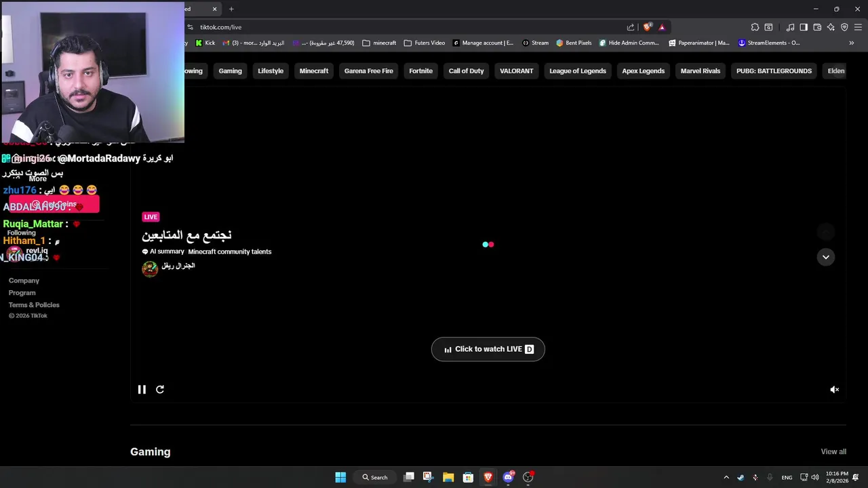868x488 pixels.
Task: Select Marvel Rivals category
Action: tap(701, 71)
